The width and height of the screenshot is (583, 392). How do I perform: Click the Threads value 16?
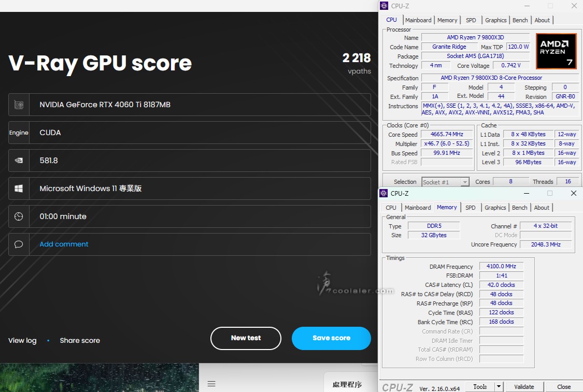[x=568, y=182]
